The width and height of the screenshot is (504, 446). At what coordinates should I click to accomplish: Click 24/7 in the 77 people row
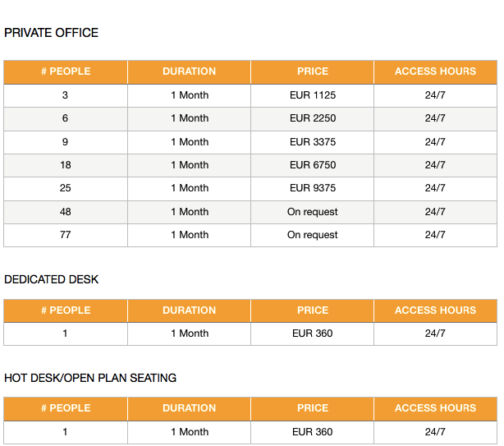(x=435, y=235)
